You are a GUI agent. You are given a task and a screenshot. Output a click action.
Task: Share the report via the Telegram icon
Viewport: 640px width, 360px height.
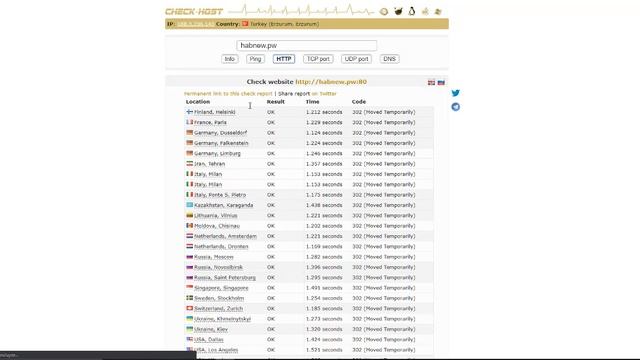tap(456, 107)
